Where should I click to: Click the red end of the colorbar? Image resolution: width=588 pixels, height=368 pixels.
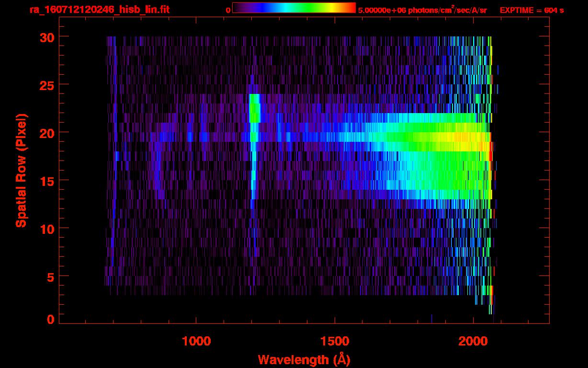352,8
